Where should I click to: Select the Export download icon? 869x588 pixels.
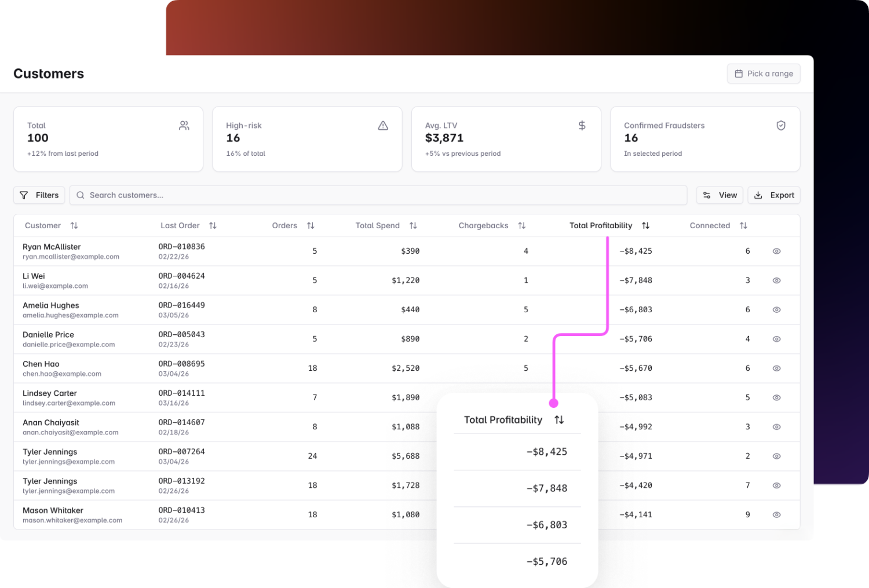click(758, 195)
